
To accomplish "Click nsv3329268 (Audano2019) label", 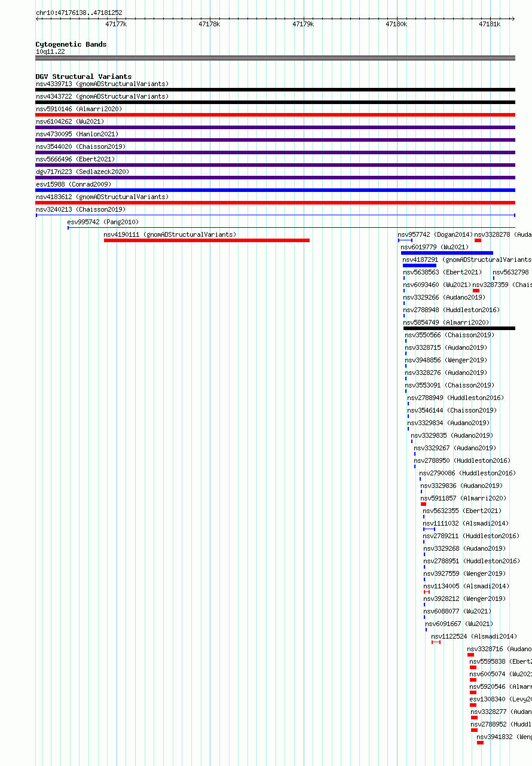I will 464,548.
